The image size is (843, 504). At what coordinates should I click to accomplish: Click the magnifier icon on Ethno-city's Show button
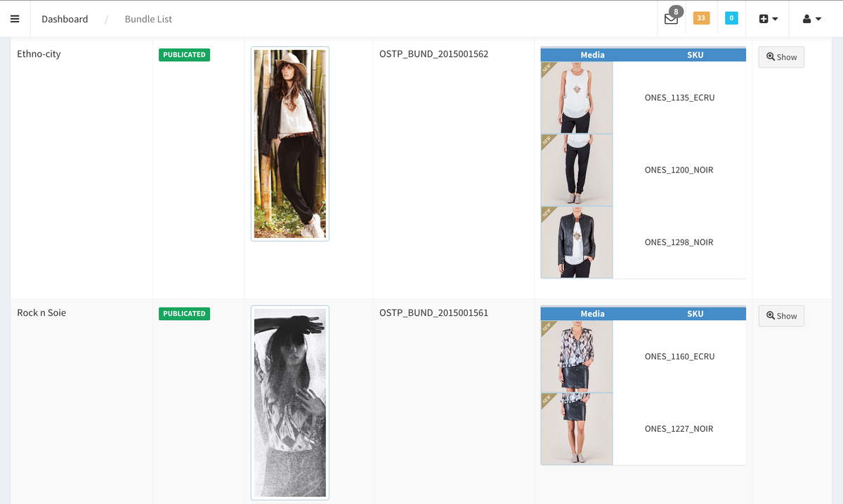coord(771,57)
